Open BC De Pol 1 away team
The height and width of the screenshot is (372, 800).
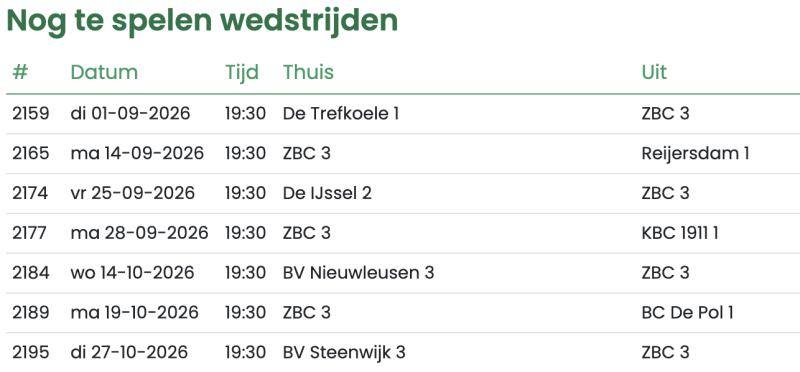click(x=687, y=312)
